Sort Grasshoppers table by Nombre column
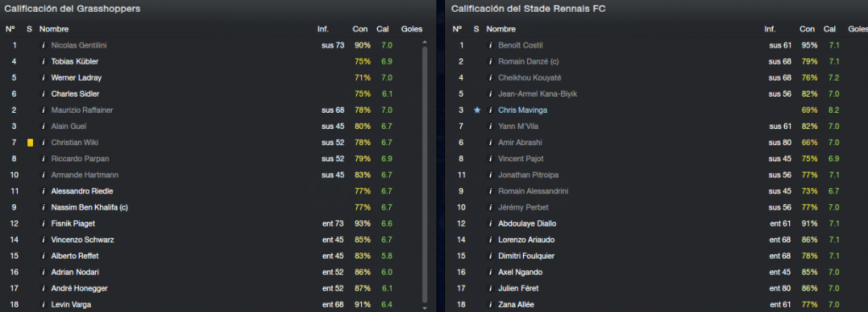Screen dimensions: 868x312 pyautogui.click(x=53, y=29)
